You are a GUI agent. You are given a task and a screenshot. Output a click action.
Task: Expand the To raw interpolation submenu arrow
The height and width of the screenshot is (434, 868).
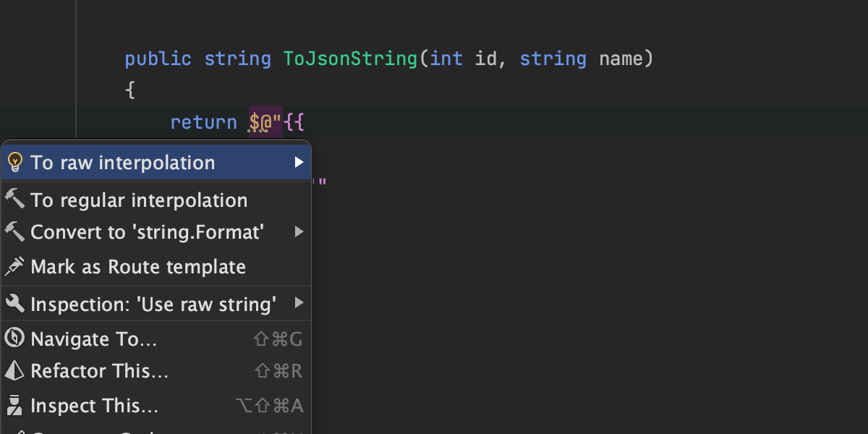tap(299, 163)
